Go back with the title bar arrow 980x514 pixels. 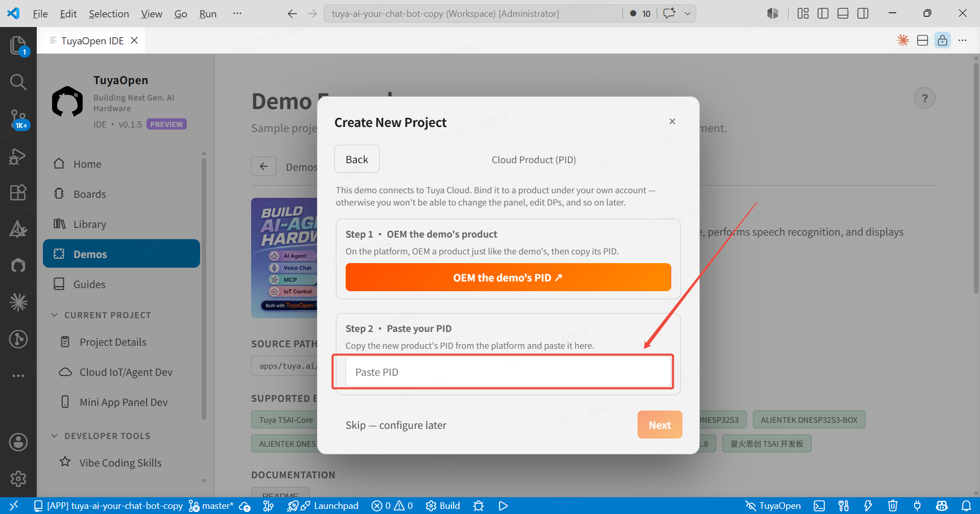click(292, 14)
